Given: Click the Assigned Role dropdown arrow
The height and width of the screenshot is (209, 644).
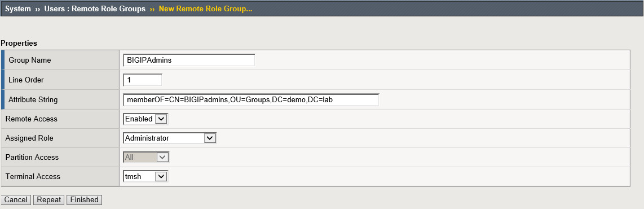Looking at the screenshot, I should (x=209, y=138).
